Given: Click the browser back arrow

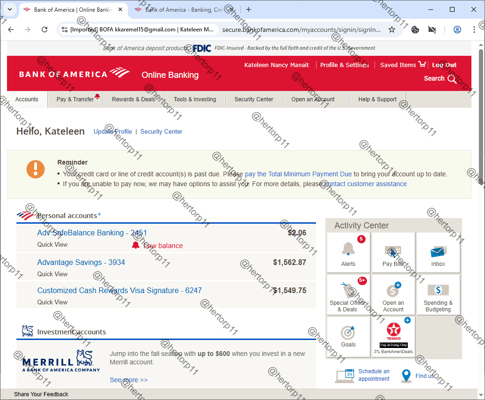Looking at the screenshot, I should 11,30.
